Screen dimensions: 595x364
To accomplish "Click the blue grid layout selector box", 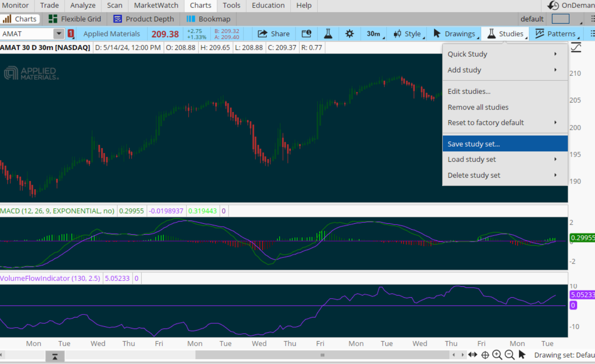I will (x=560, y=19).
